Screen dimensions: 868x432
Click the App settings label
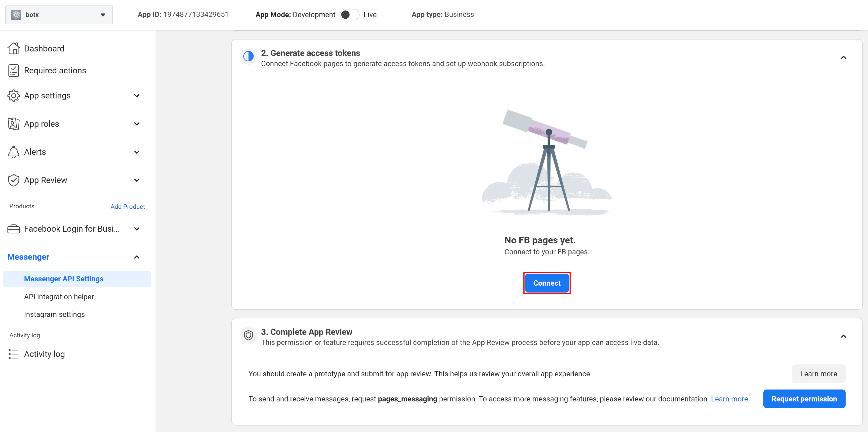click(x=47, y=96)
